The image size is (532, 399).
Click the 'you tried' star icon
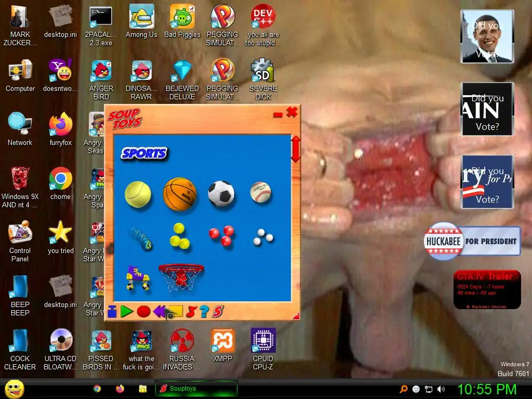[60, 237]
